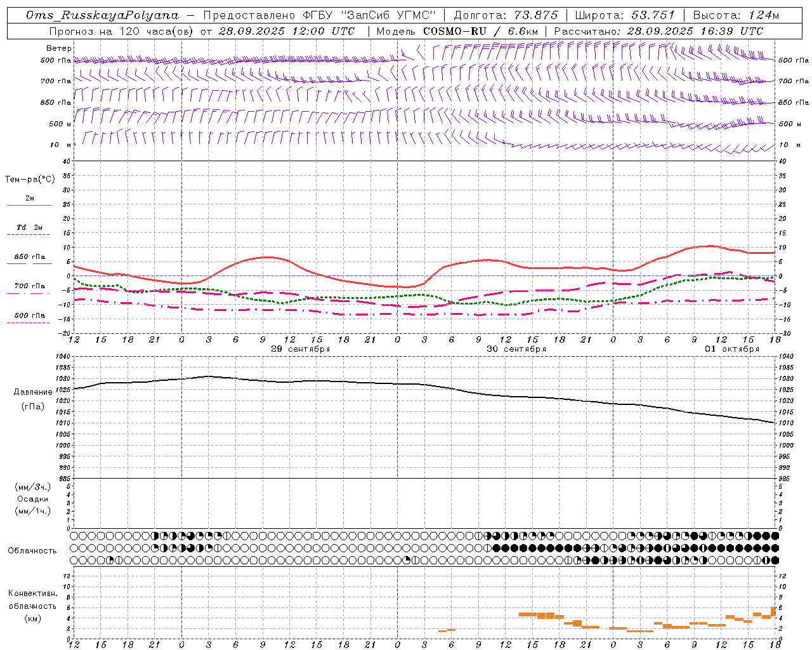Viewport: 812px width, 650px height.
Task: Click the latitude value Широта: 53.751
Action: [x=625, y=15]
